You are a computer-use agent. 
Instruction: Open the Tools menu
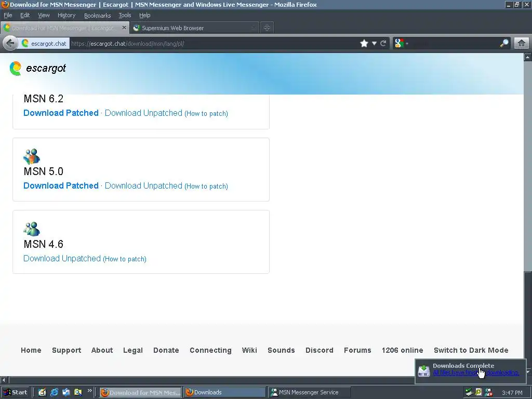point(125,15)
